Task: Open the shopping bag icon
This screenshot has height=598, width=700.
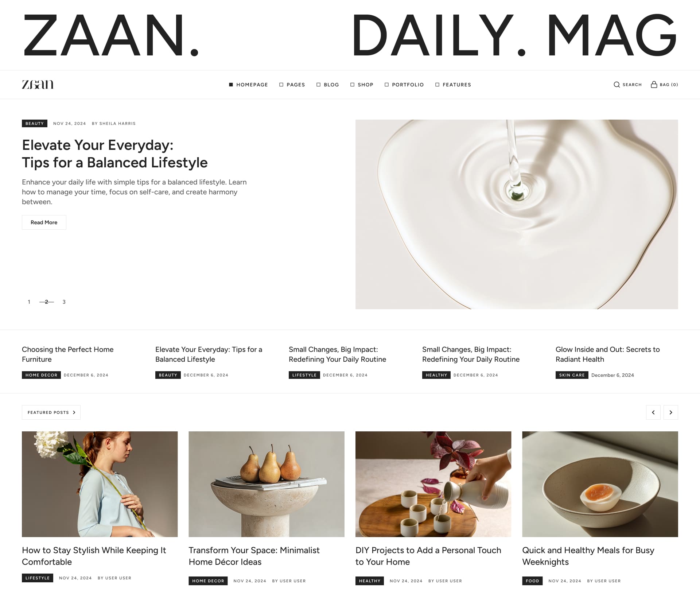Action: pos(654,84)
